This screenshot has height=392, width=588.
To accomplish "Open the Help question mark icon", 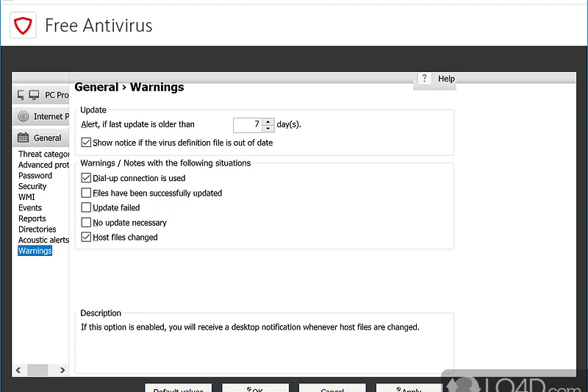I will (424, 79).
